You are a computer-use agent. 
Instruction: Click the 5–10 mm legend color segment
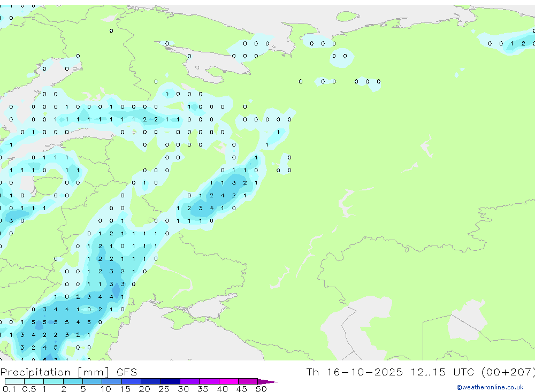tap(92, 381)
